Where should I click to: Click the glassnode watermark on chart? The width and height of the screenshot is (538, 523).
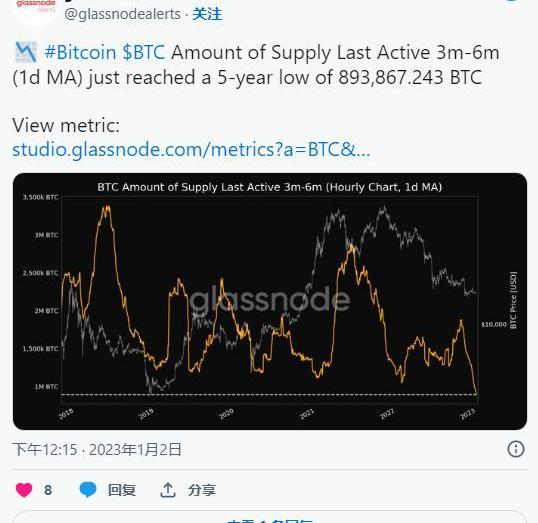[270, 299]
